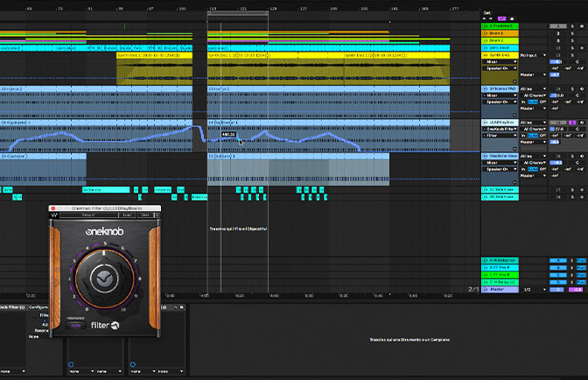Image resolution: width=588 pixels, height=380 pixels.
Task: Shrink LEAD RayBlaster track with its circle button
Action: point(514,149)
